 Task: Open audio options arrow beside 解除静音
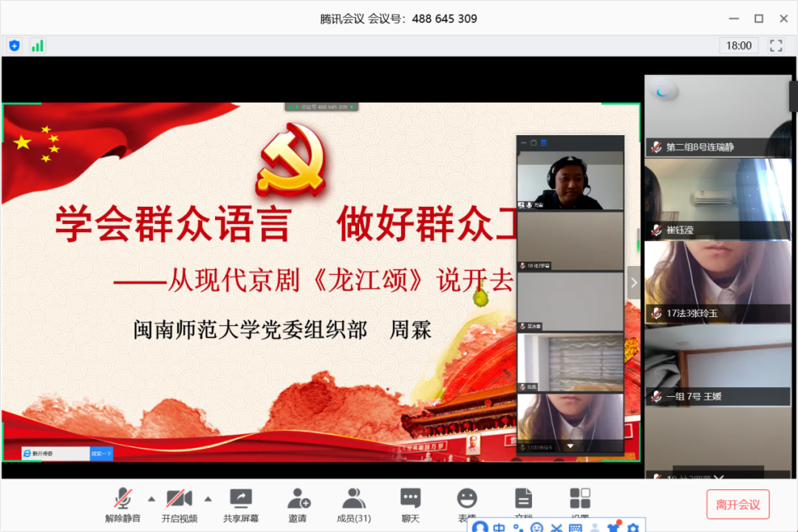(151, 497)
